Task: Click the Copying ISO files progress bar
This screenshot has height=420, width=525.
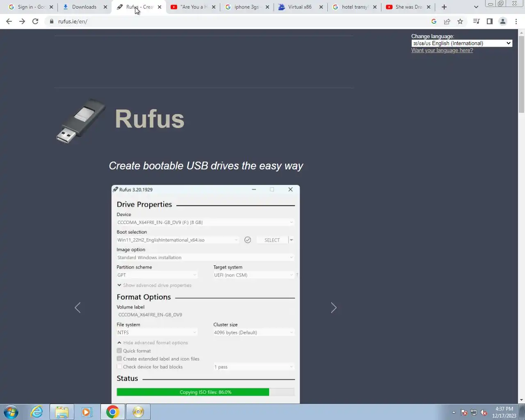Action: coord(205,392)
